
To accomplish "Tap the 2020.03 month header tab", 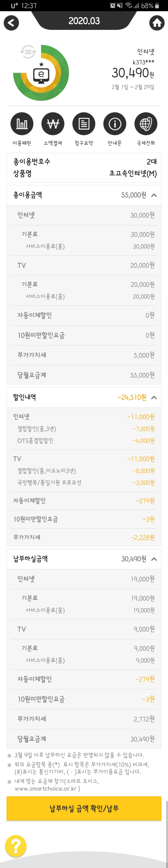I will [x=84, y=21].
